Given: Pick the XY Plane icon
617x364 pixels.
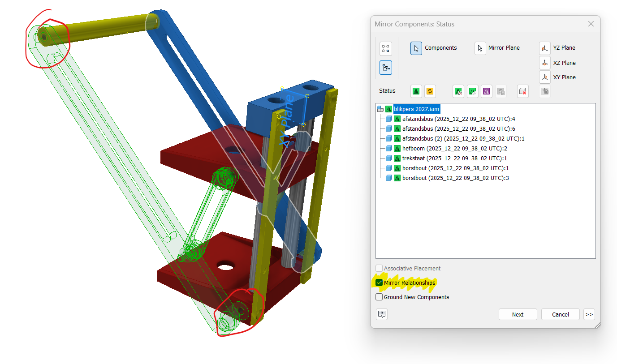Looking at the screenshot, I should pyautogui.click(x=545, y=77).
